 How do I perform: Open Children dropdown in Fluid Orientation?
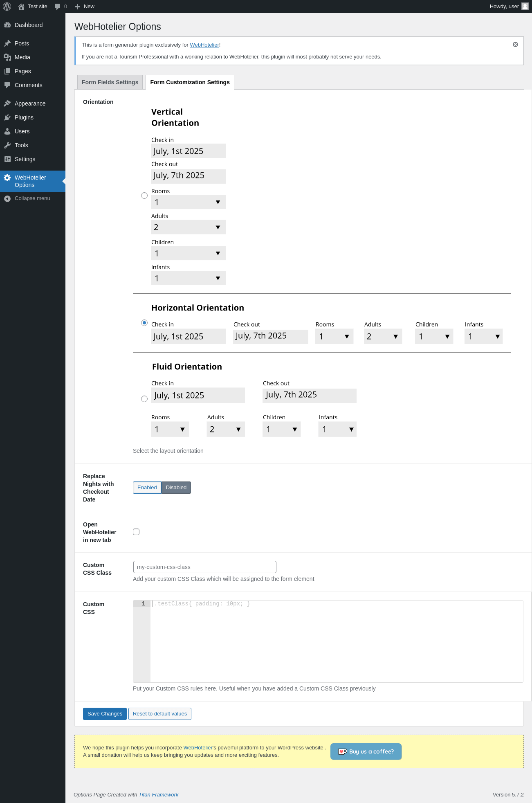[282, 429]
